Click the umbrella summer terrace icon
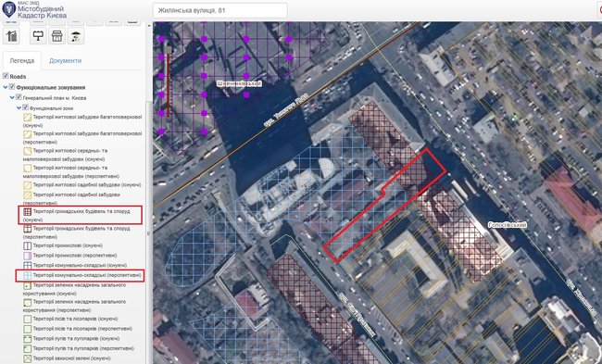 coord(76,36)
